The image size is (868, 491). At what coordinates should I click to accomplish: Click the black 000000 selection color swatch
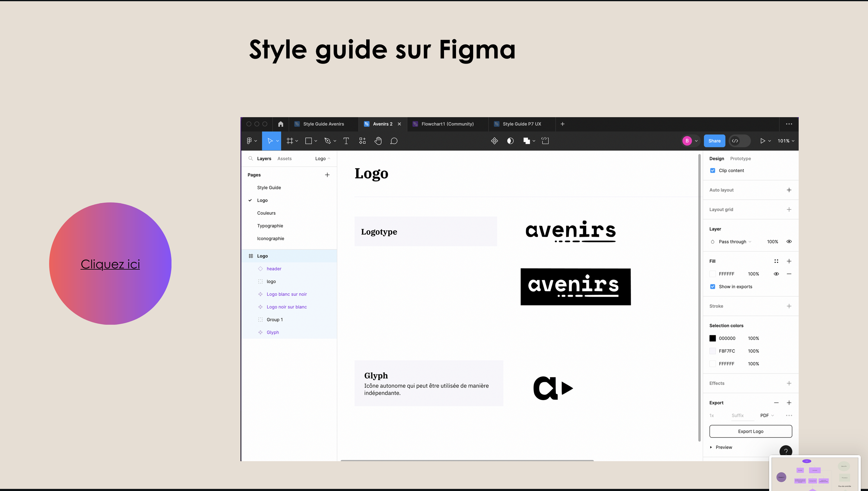(712, 338)
